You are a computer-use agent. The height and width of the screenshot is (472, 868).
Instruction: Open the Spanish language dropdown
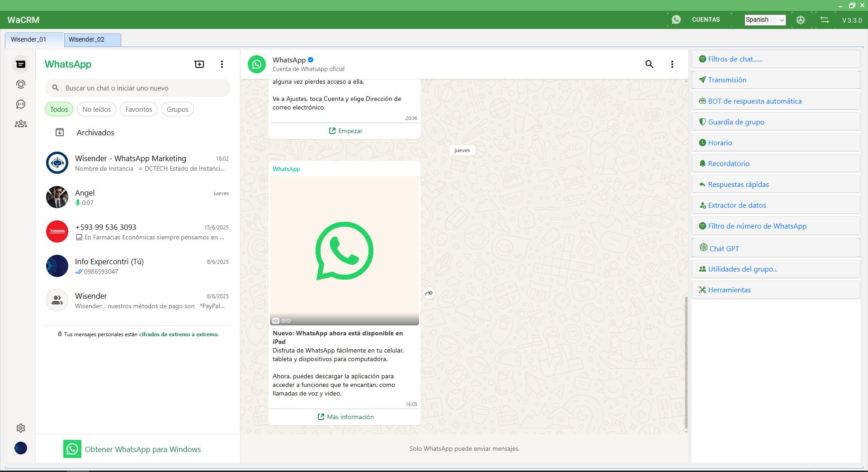pos(765,20)
